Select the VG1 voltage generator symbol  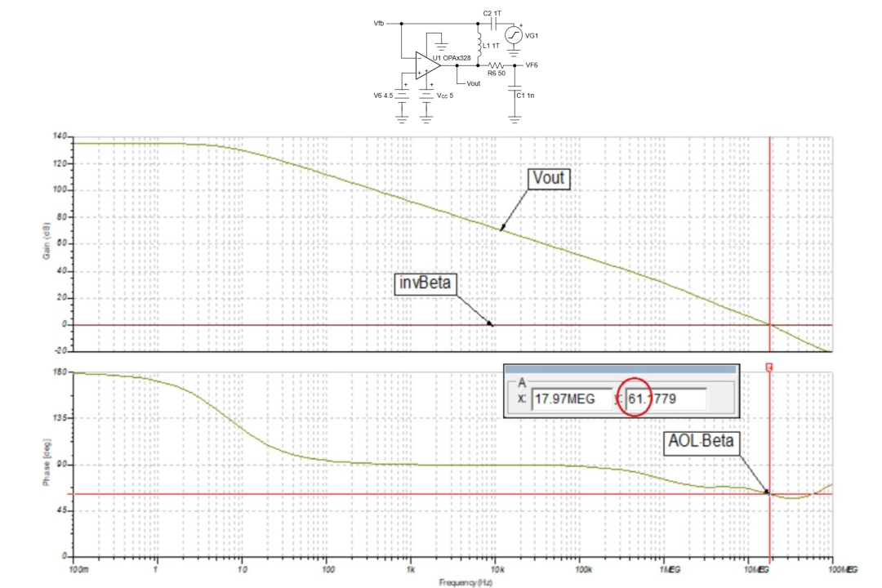(513, 35)
